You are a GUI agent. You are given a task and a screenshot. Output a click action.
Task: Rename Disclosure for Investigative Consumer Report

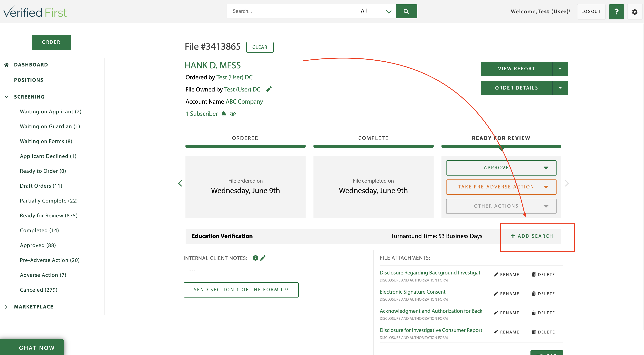point(507,332)
